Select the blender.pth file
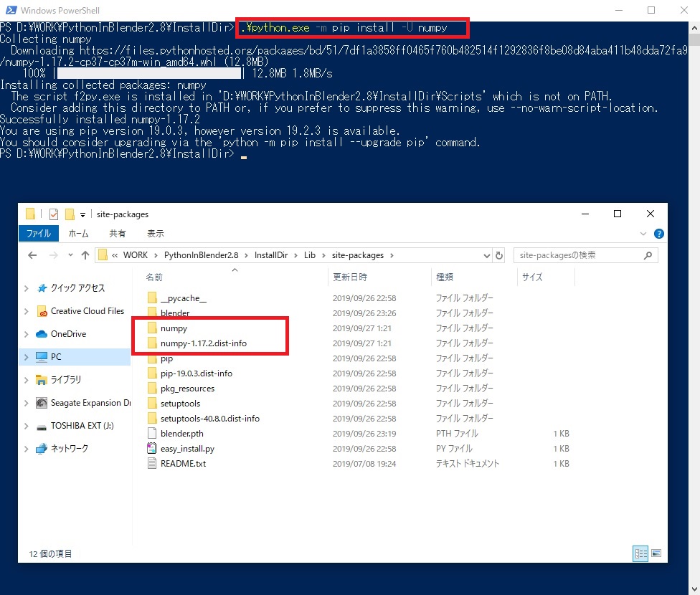 pyautogui.click(x=182, y=434)
